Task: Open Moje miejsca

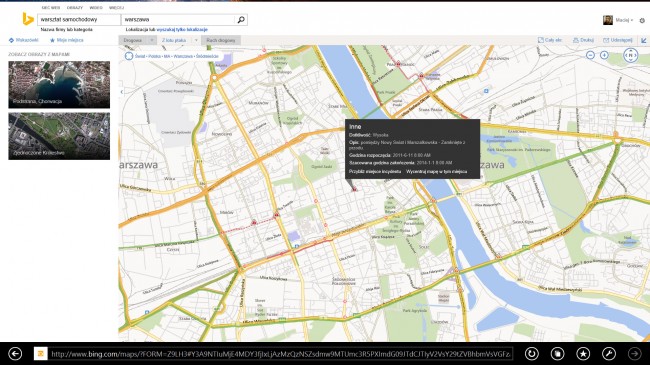Action: tap(66, 40)
